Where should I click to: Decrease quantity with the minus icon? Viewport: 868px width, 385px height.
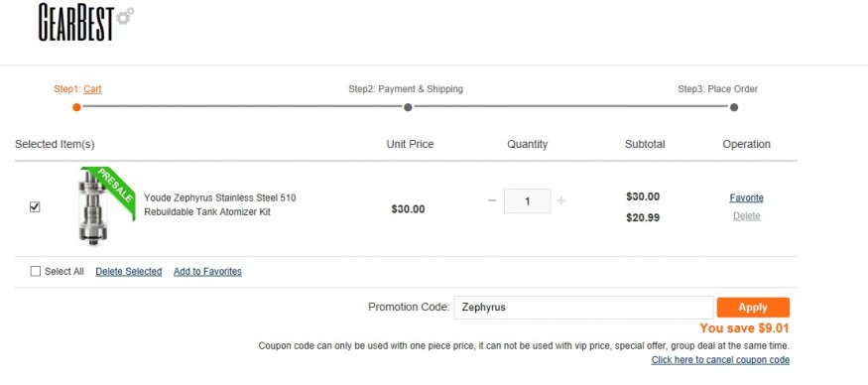492,200
